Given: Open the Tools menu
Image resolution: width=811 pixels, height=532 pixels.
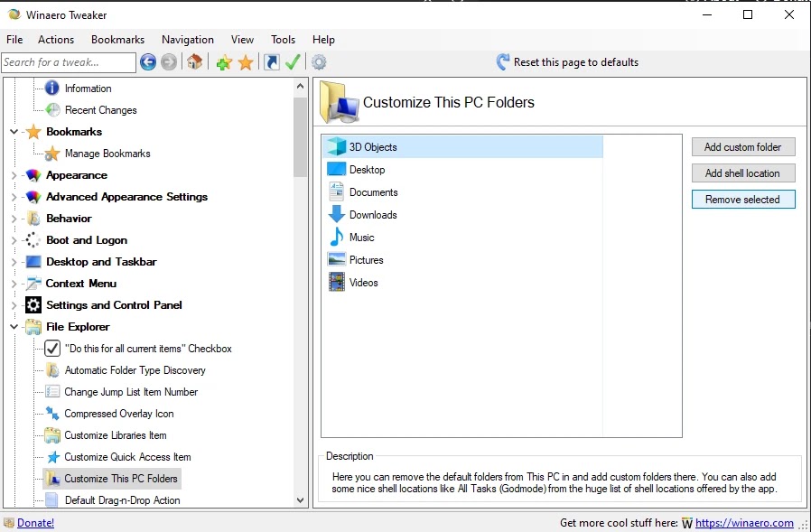Looking at the screenshot, I should [283, 40].
